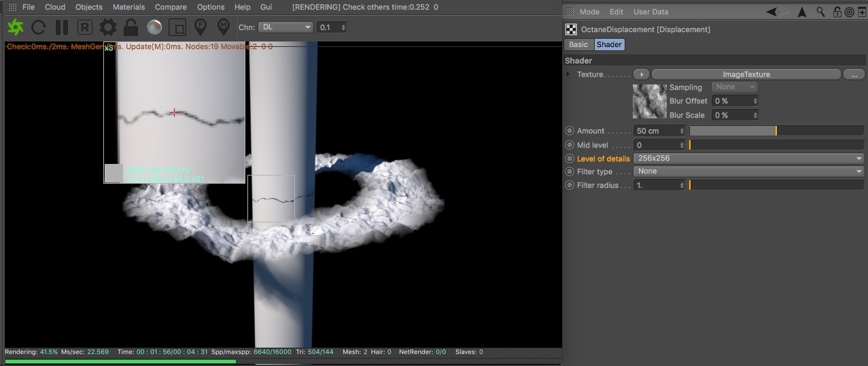Image resolution: width=868 pixels, height=366 pixels.
Task: Click the render region R icon
Action: [x=85, y=27]
